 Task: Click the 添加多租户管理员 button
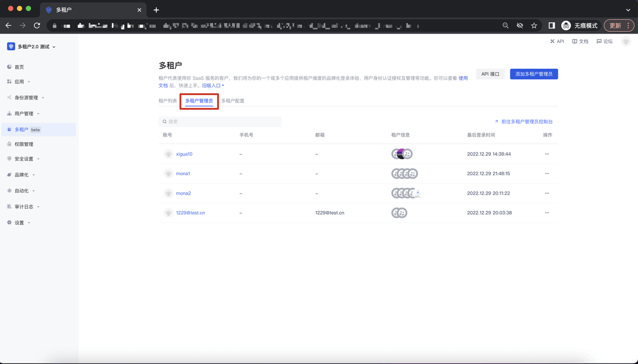coord(534,74)
